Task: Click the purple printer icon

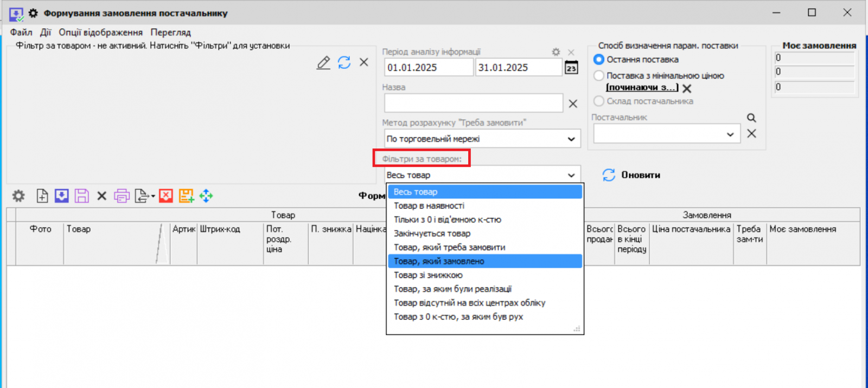Action: pos(122,196)
